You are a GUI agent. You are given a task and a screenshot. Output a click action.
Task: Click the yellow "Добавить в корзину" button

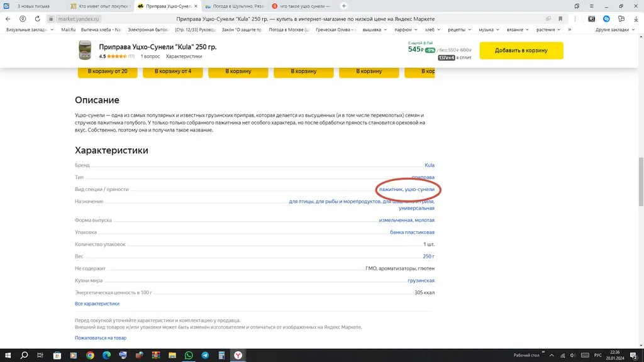[521, 50]
